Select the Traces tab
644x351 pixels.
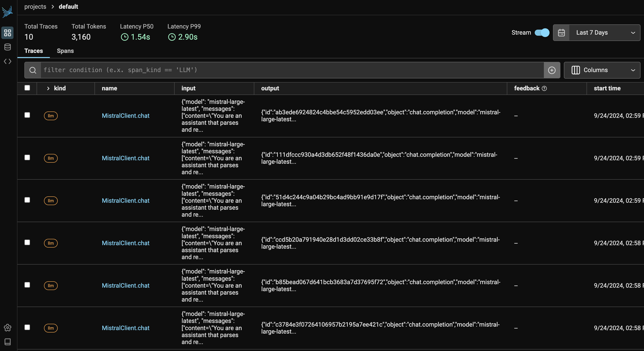click(x=34, y=51)
